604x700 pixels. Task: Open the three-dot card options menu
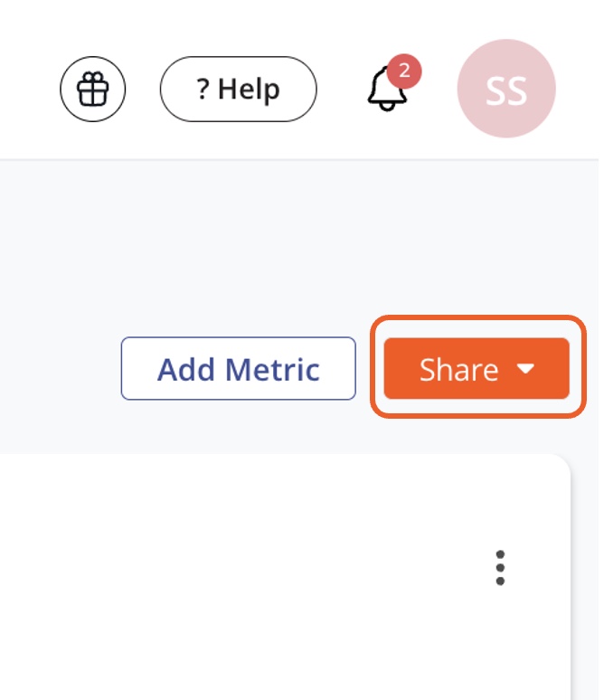click(x=500, y=568)
